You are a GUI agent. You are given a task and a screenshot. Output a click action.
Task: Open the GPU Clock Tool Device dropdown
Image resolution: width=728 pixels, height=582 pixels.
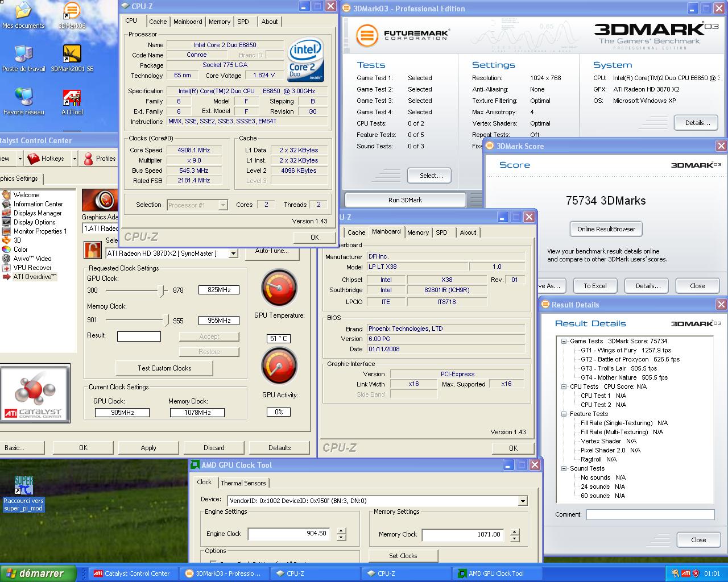point(522,501)
